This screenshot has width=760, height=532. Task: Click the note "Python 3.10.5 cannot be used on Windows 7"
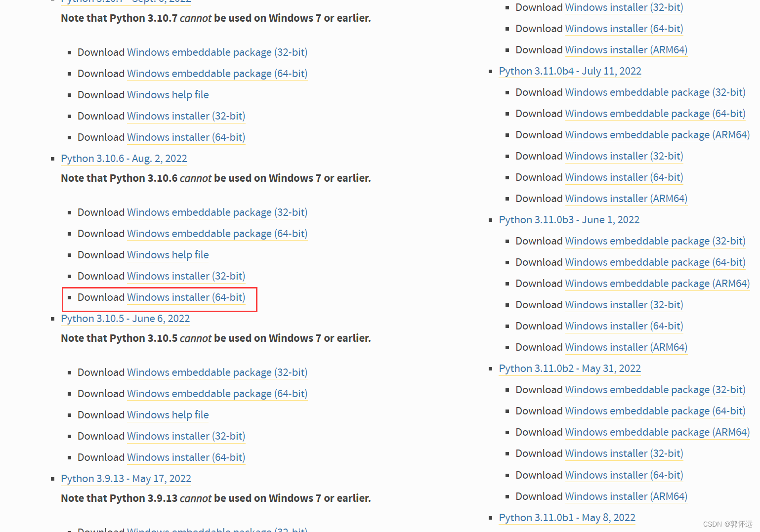[x=215, y=338]
